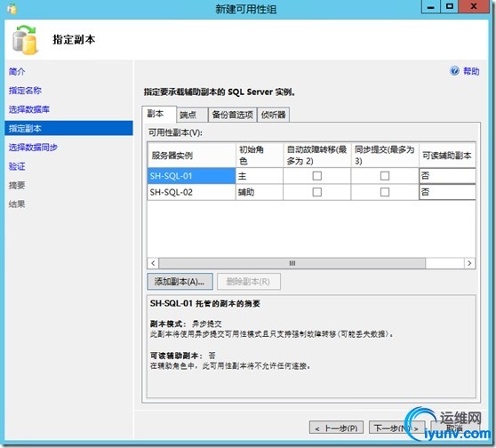Switch to the 端点 tab

192,115
